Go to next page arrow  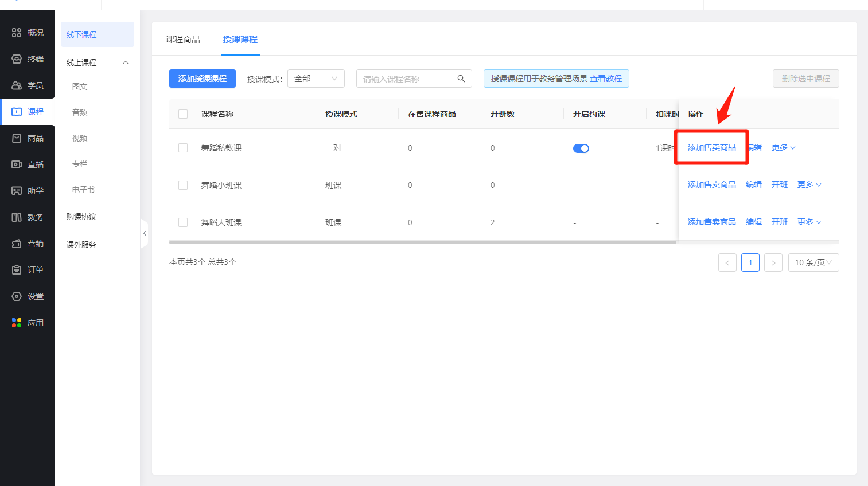click(773, 262)
